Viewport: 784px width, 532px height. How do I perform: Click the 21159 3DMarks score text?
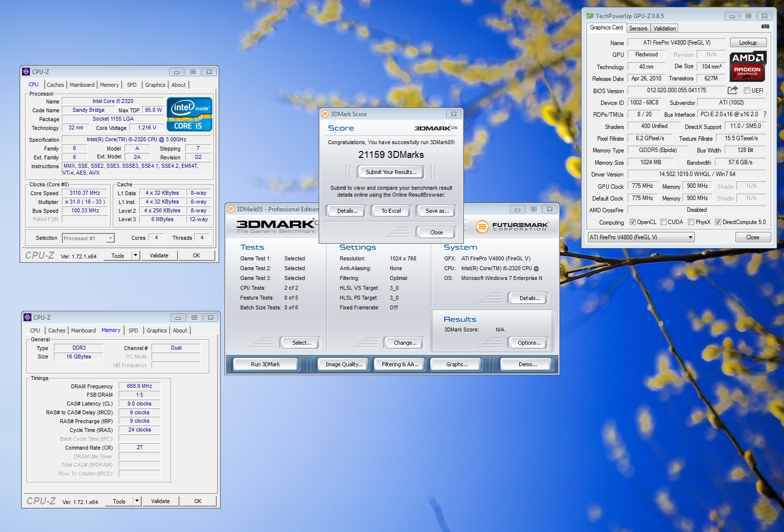point(391,154)
